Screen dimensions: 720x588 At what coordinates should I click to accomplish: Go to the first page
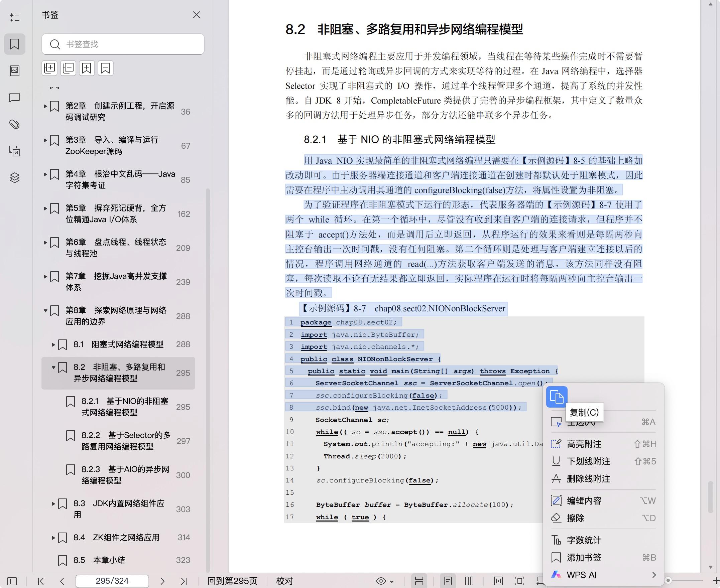41,582
